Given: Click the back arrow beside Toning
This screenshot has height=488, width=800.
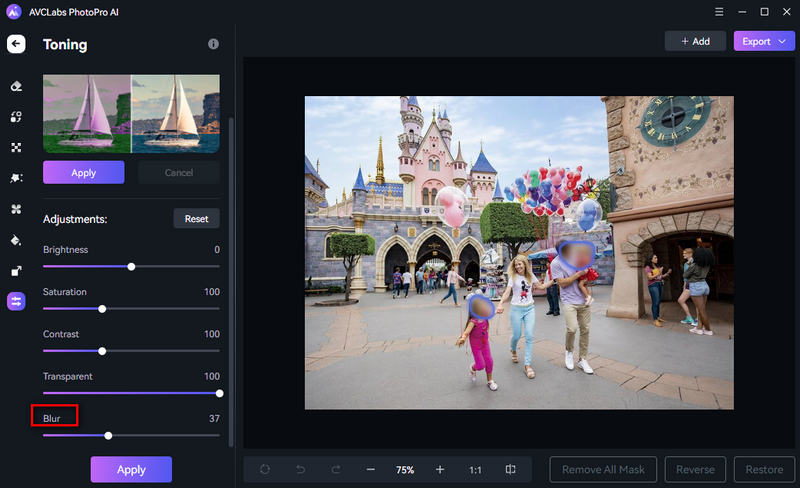Looking at the screenshot, I should point(16,44).
